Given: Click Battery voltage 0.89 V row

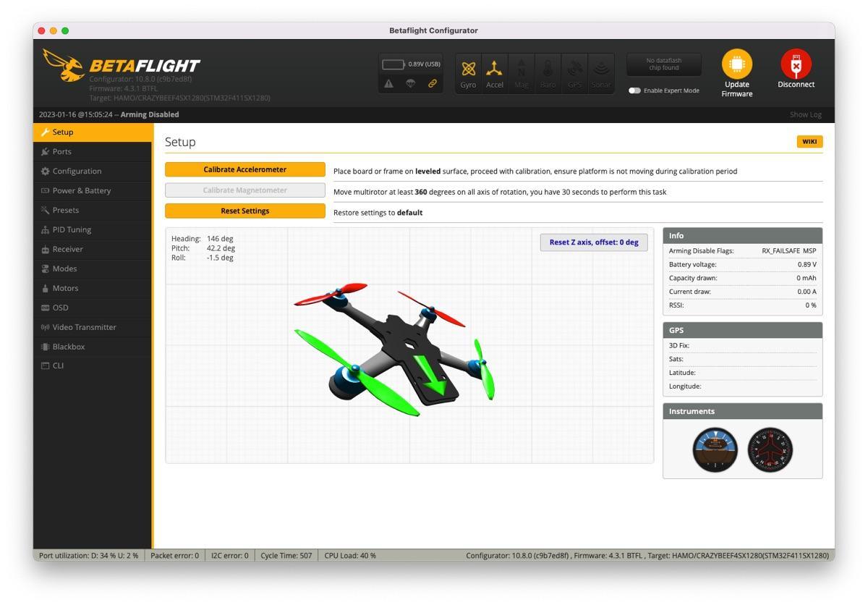Looking at the screenshot, I should tap(742, 265).
